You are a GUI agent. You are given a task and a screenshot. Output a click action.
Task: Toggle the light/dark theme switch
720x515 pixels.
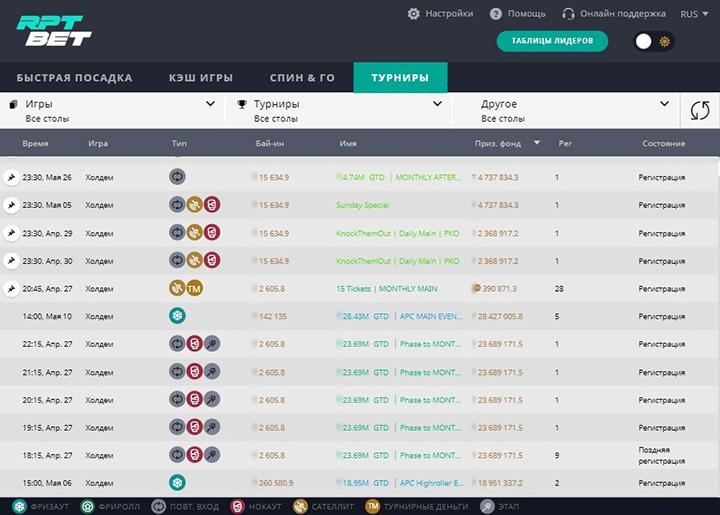[654, 41]
